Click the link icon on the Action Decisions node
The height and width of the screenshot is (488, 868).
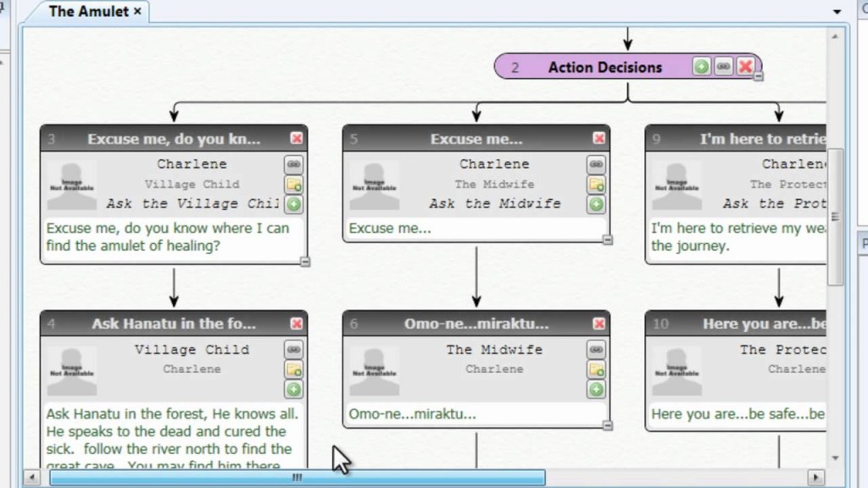723,67
